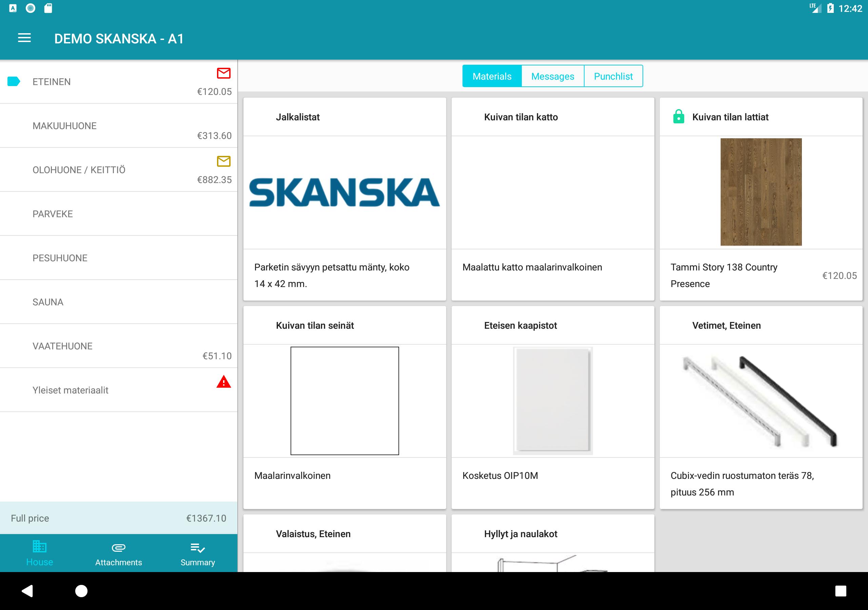Open the yellow mail icon for OLOHUONE / KEITTIÖ

(x=223, y=161)
